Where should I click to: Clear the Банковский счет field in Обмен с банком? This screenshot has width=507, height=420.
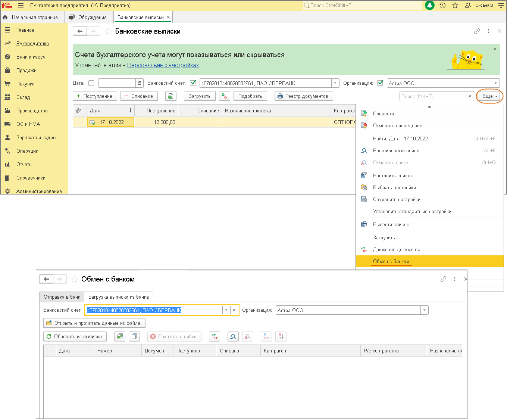coord(234,310)
